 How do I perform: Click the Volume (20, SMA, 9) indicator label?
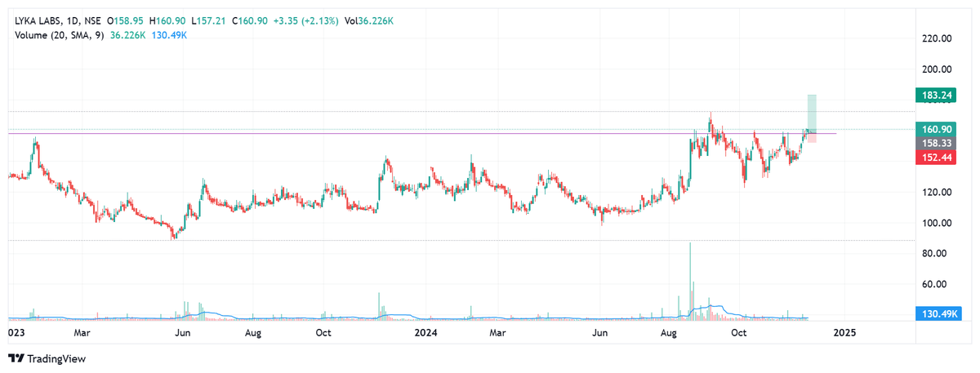pyautogui.click(x=61, y=34)
